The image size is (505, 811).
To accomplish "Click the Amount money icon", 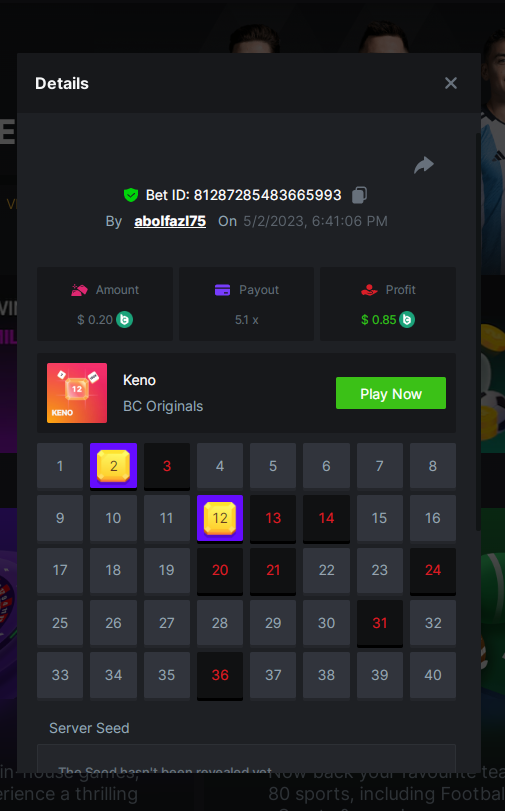I will coord(79,290).
